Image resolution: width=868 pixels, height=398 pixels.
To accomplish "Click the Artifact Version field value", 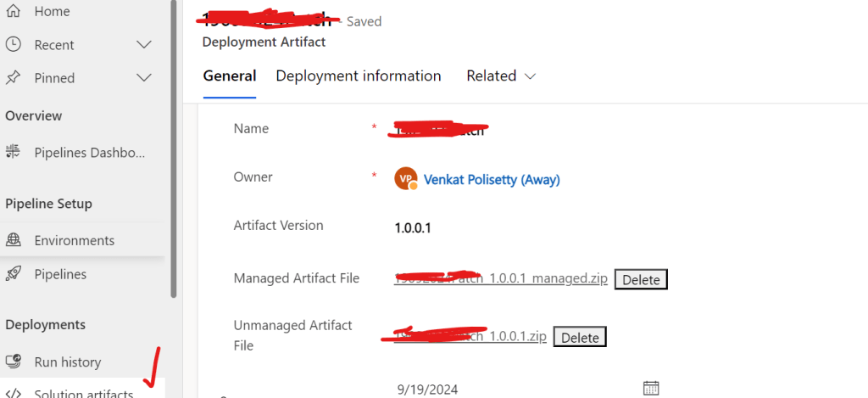I will pos(413,228).
